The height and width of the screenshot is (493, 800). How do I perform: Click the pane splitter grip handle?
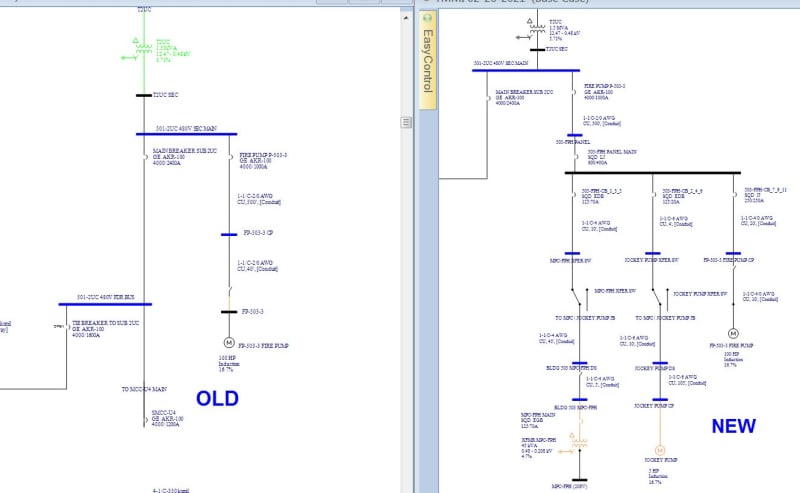tap(406, 122)
